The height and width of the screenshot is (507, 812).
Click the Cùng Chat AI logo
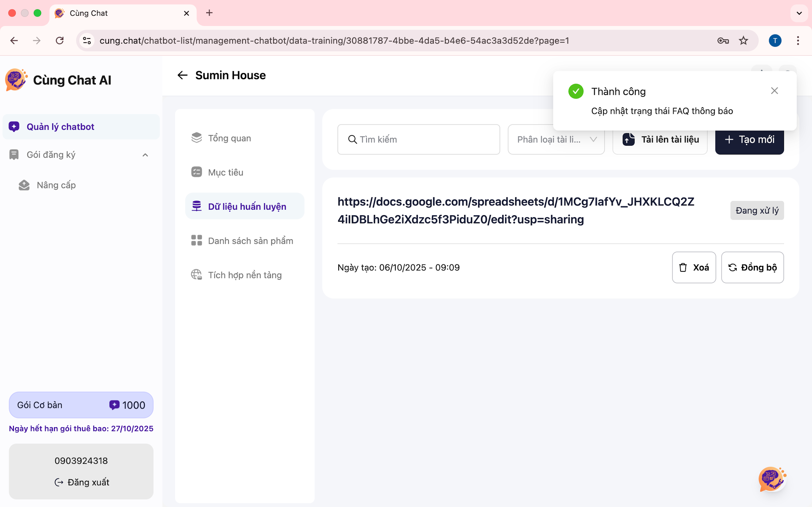tap(16, 80)
